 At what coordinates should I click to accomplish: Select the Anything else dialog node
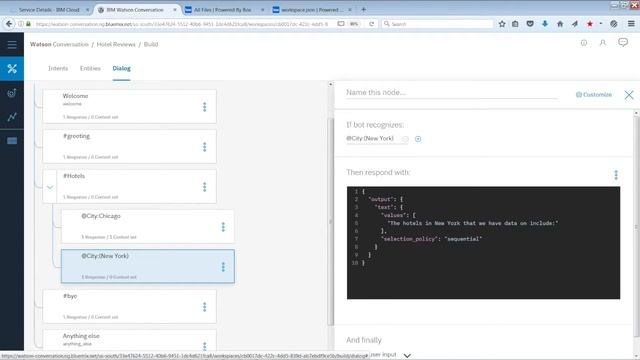click(x=129, y=341)
